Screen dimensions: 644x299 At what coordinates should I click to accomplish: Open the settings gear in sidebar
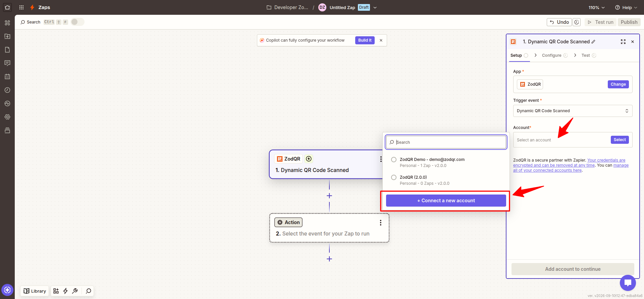[x=7, y=117]
